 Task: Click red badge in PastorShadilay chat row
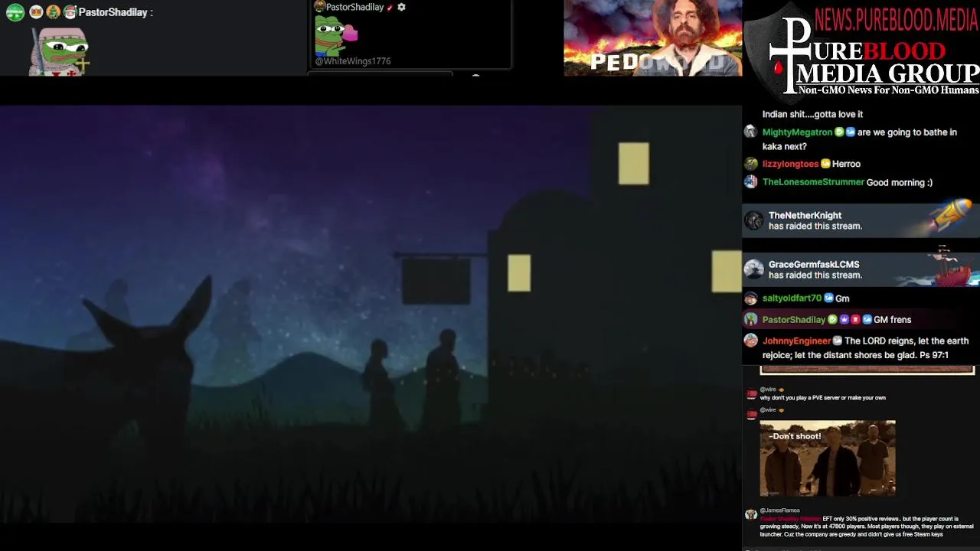coord(855,320)
